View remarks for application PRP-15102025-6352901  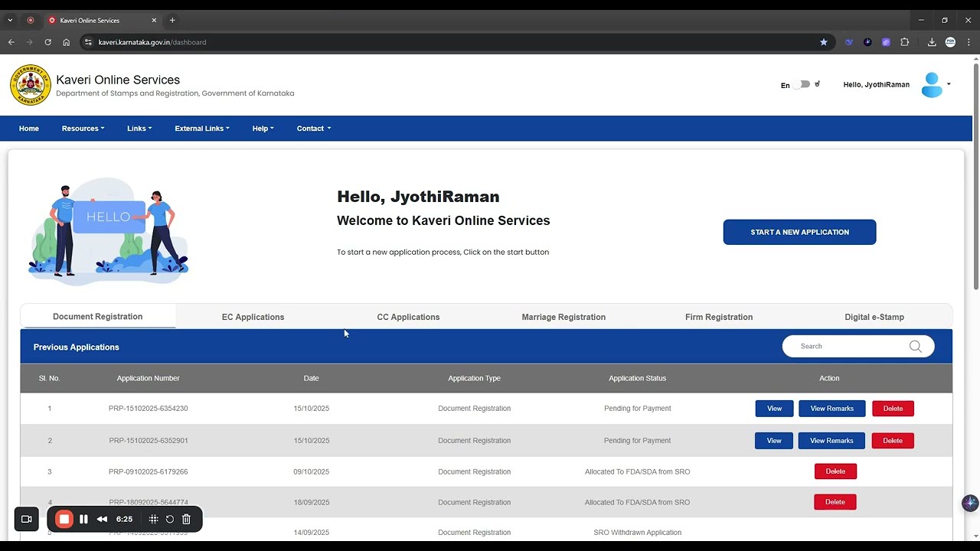[831, 441]
